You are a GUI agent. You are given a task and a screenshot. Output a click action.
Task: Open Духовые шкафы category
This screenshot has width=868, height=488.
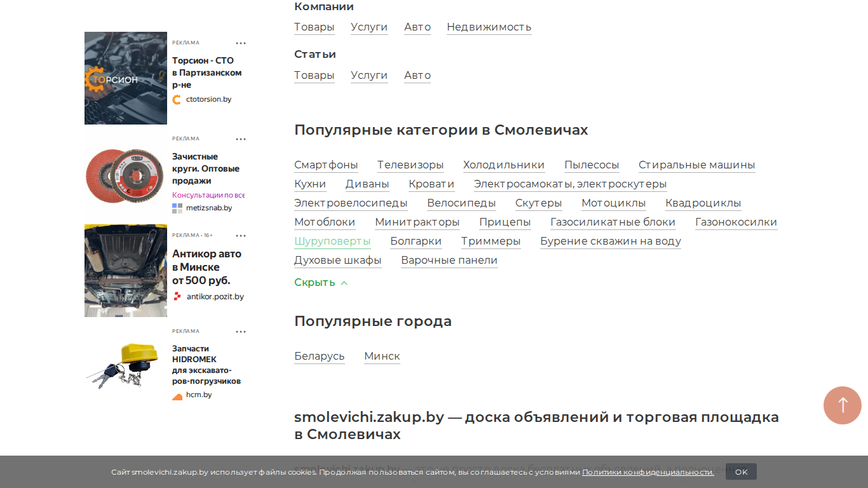click(x=338, y=261)
